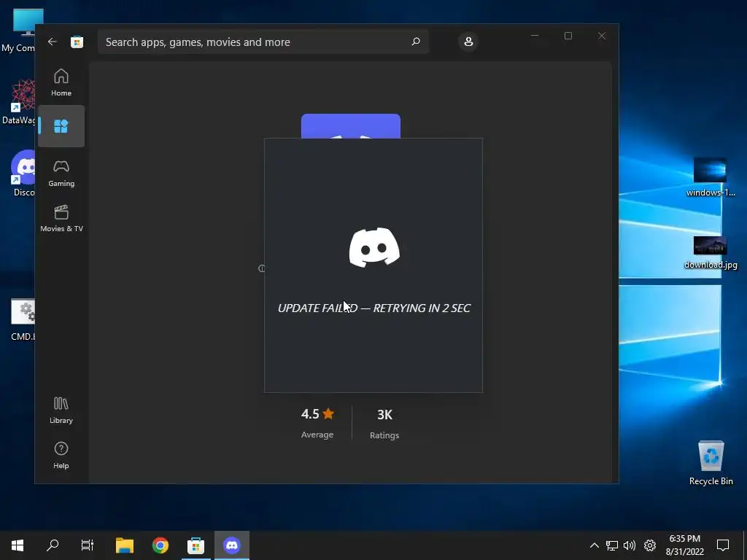Click the search magnifier icon in Store
This screenshot has width=747, height=560.
pyautogui.click(x=415, y=42)
